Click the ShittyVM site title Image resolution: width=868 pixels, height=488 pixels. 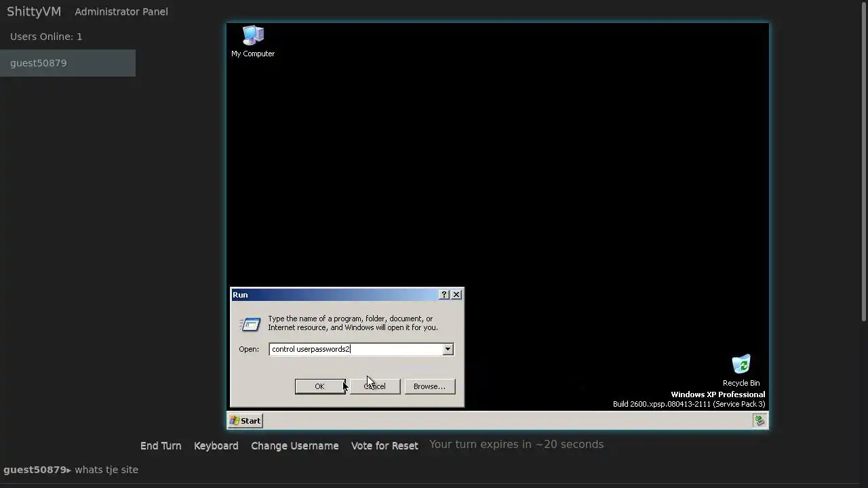[x=34, y=12]
